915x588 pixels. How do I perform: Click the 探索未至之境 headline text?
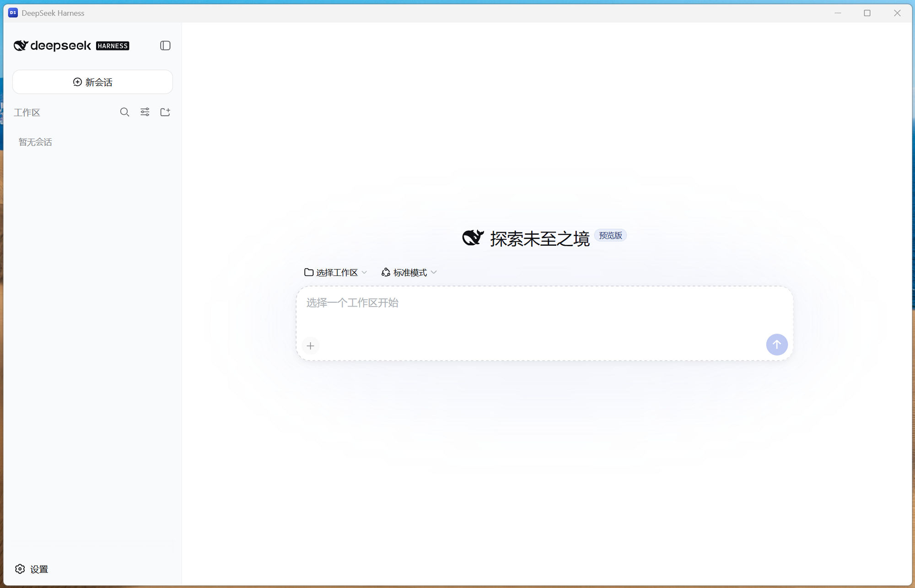[x=540, y=238]
